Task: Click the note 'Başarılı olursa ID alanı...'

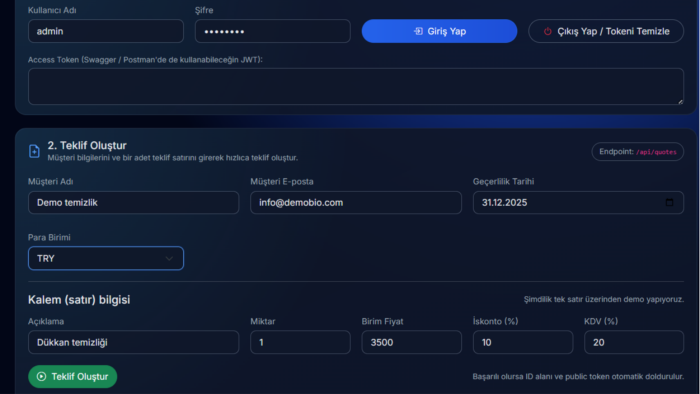Action: click(x=578, y=377)
